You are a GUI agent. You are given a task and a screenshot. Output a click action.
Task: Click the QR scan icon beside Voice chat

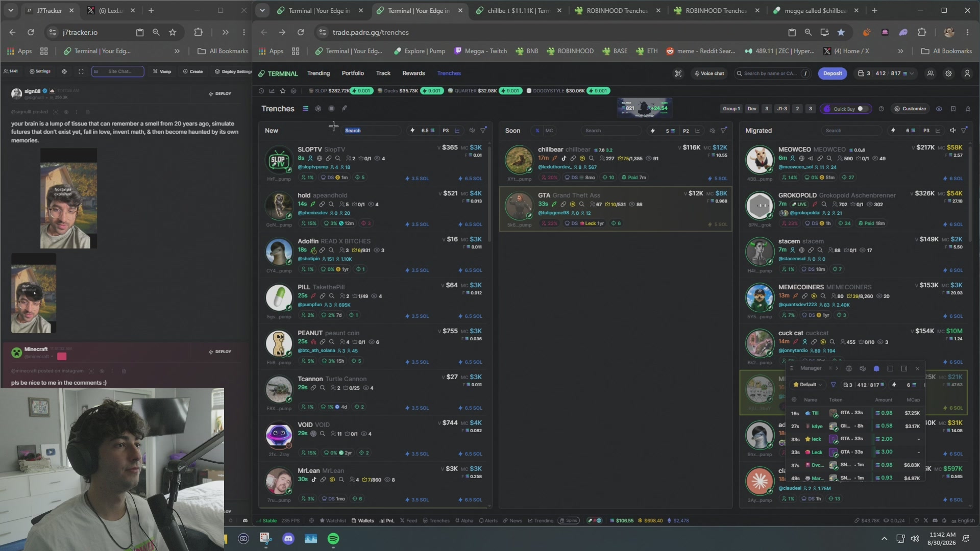[x=678, y=73]
